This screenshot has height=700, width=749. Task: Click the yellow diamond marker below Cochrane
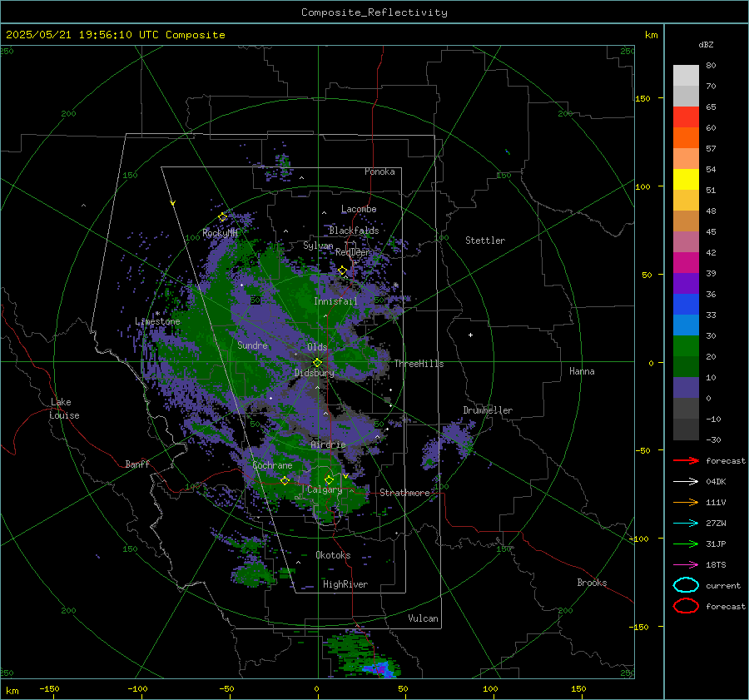(285, 480)
